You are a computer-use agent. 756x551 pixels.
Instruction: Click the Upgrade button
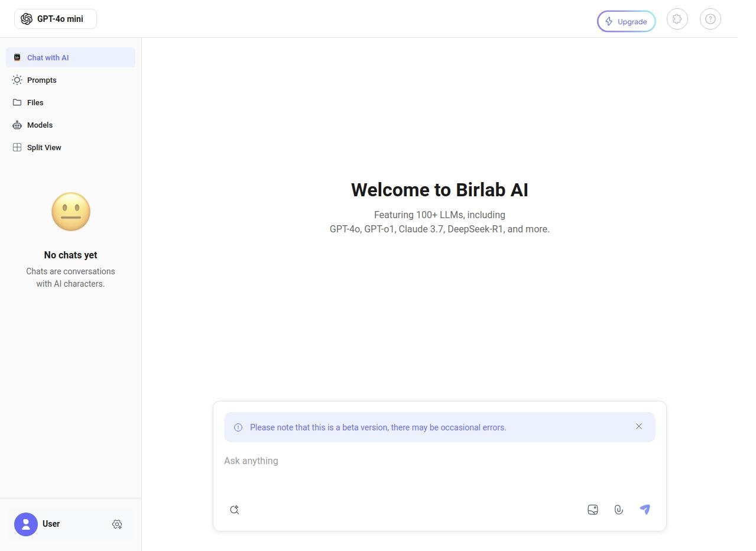pos(626,22)
